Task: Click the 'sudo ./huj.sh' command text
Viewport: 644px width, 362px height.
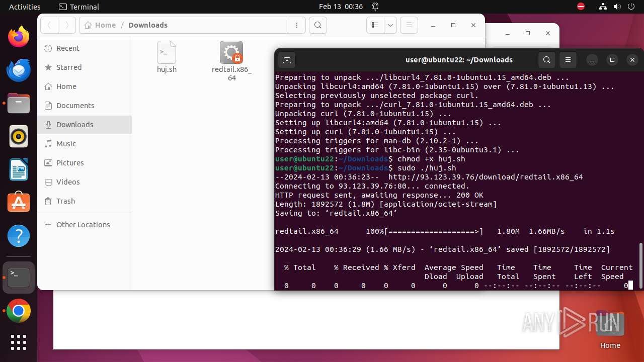Action: (x=427, y=168)
